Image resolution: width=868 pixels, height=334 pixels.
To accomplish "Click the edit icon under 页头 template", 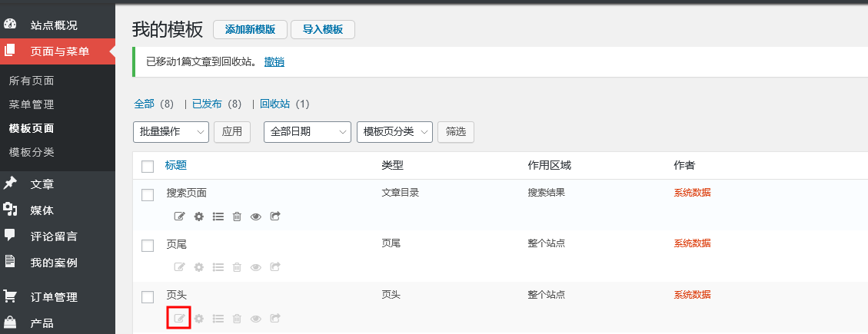I will (179, 318).
